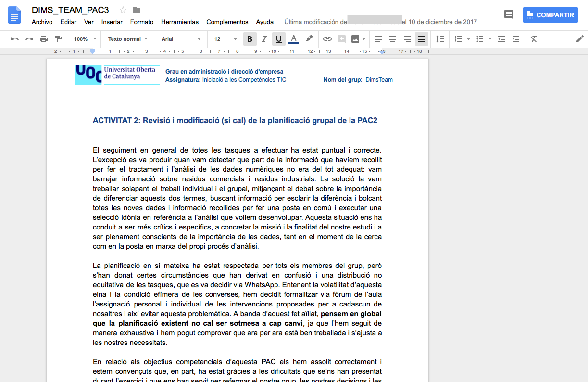This screenshot has height=382, width=588.
Task: Open the highlight color marker
Action: (309, 39)
